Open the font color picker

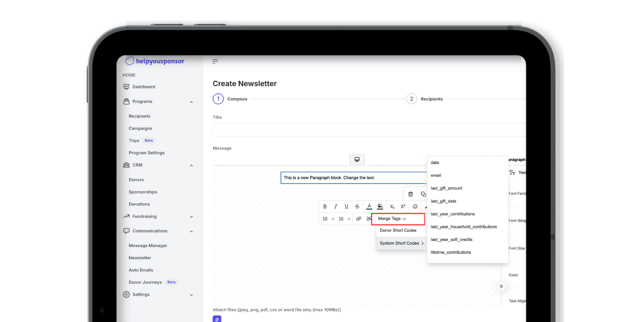[x=369, y=206]
